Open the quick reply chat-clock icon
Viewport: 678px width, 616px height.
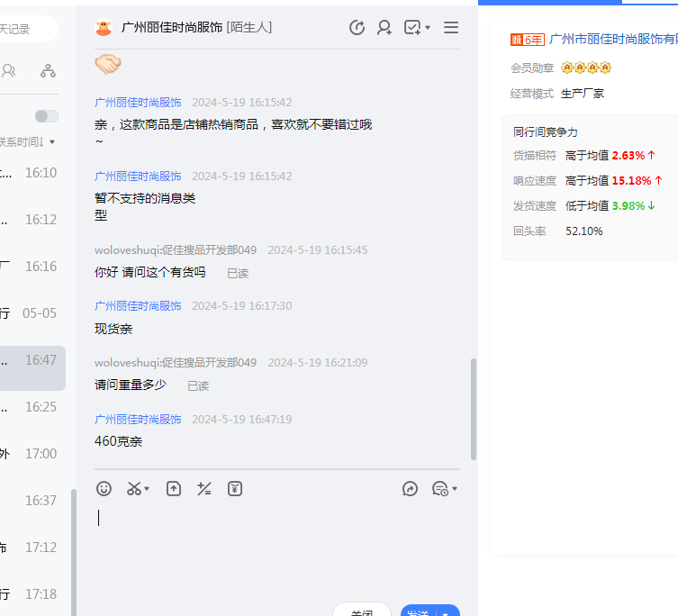tap(440, 489)
